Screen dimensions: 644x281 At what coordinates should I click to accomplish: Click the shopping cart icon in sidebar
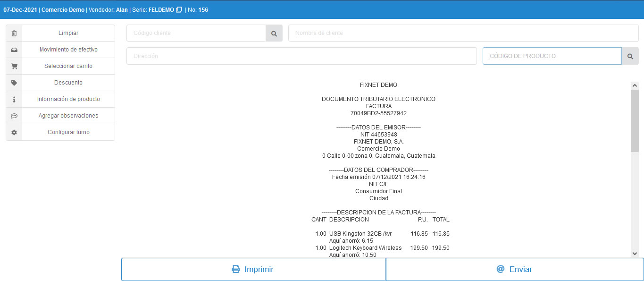coord(14,66)
